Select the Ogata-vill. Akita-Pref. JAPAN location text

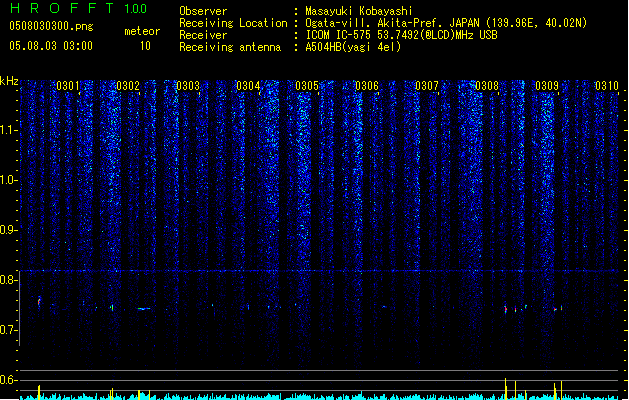click(446, 23)
